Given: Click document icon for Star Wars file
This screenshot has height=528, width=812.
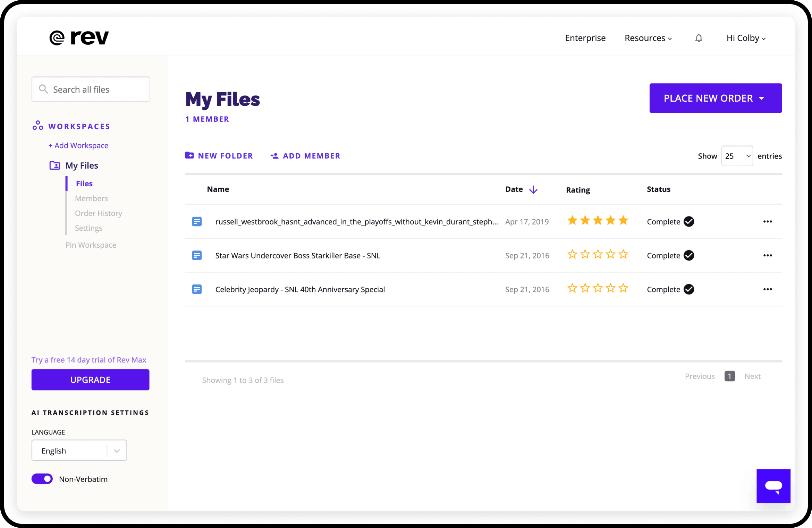Looking at the screenshot, I should (x=197, y=255).
